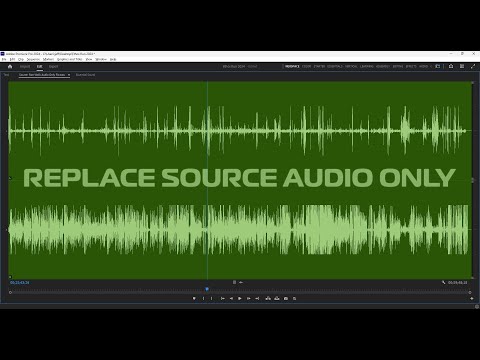
Task: Click the source playhead timecode field
Action: (20, 283)
